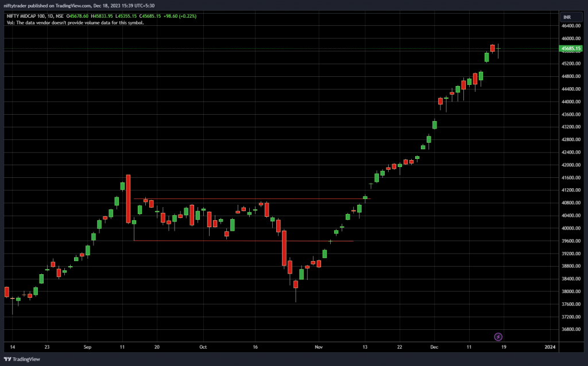Click the 37600.00 price axis label
Image resolution: width=588 pixels, height=366 pixels.
(571, 304)
